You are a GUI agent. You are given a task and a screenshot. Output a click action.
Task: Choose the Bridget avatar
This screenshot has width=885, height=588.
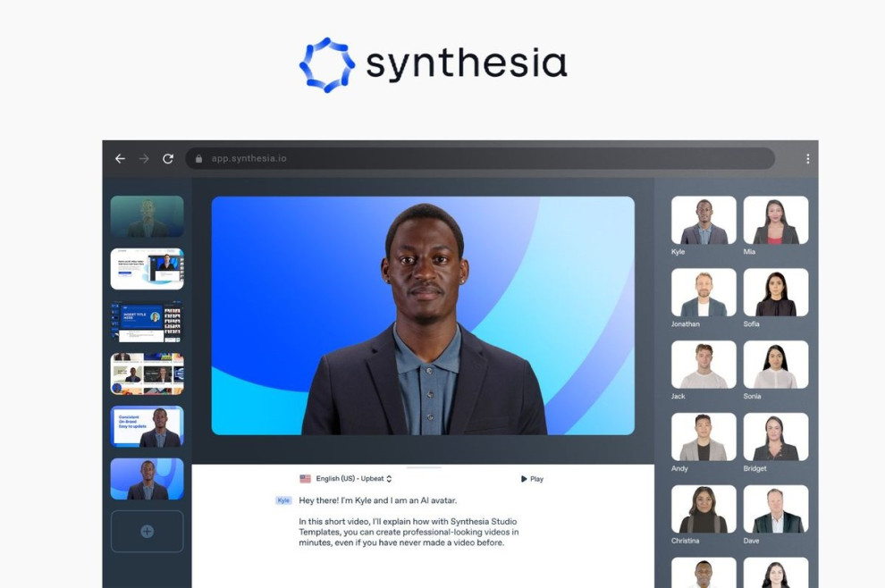[776, 437]
